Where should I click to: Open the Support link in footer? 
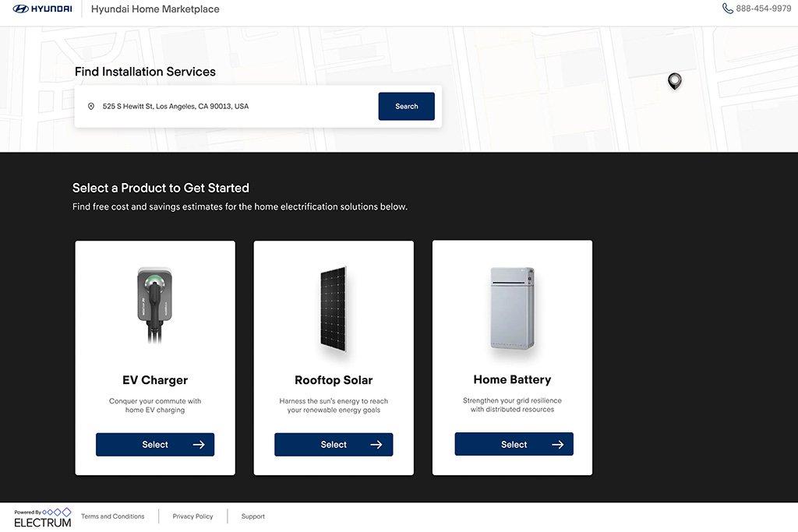coord(252,516)
